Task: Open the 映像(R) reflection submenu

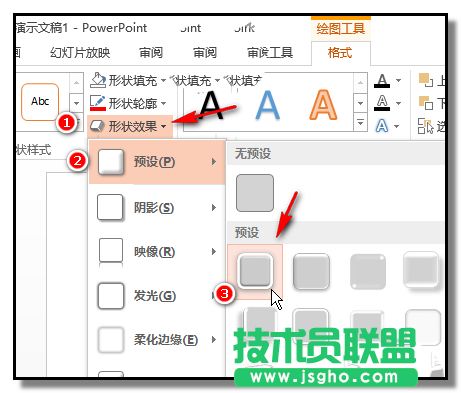Action: coord(157,252)
